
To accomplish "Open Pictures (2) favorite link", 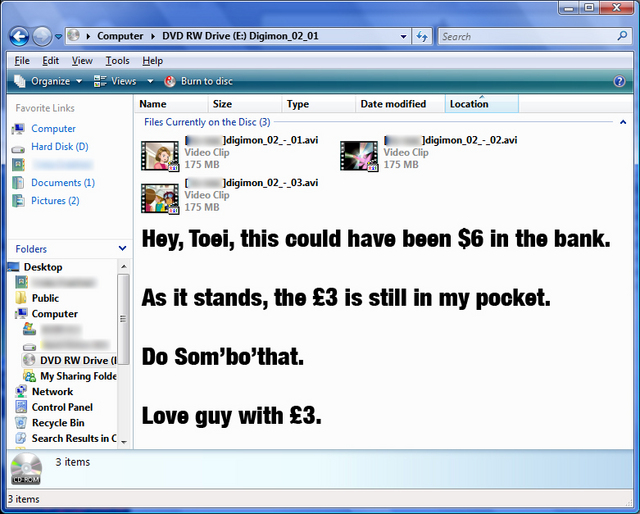I will [x=55, y=201].
